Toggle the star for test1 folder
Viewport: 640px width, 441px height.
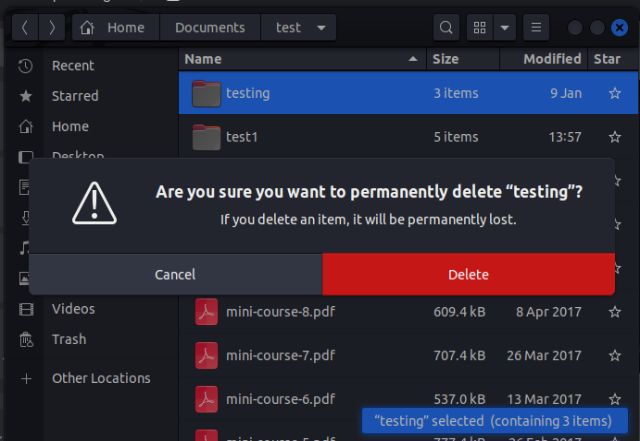coord(614,137)
